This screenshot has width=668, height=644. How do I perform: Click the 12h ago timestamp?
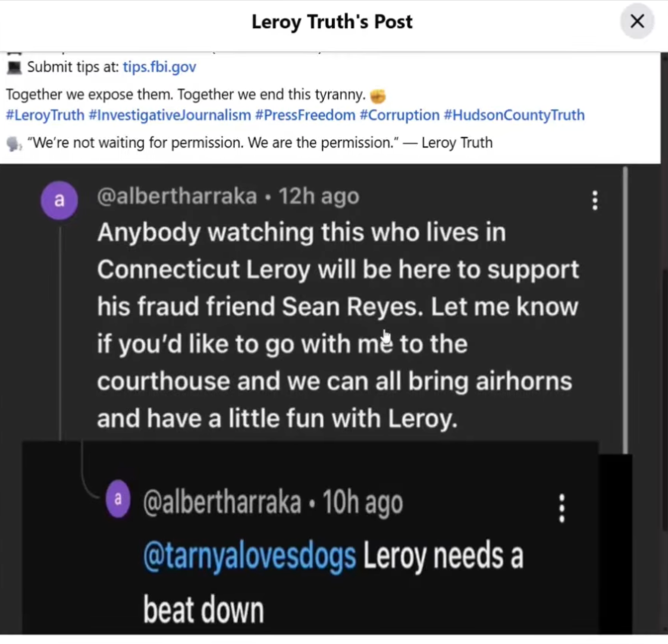point(319,196)
